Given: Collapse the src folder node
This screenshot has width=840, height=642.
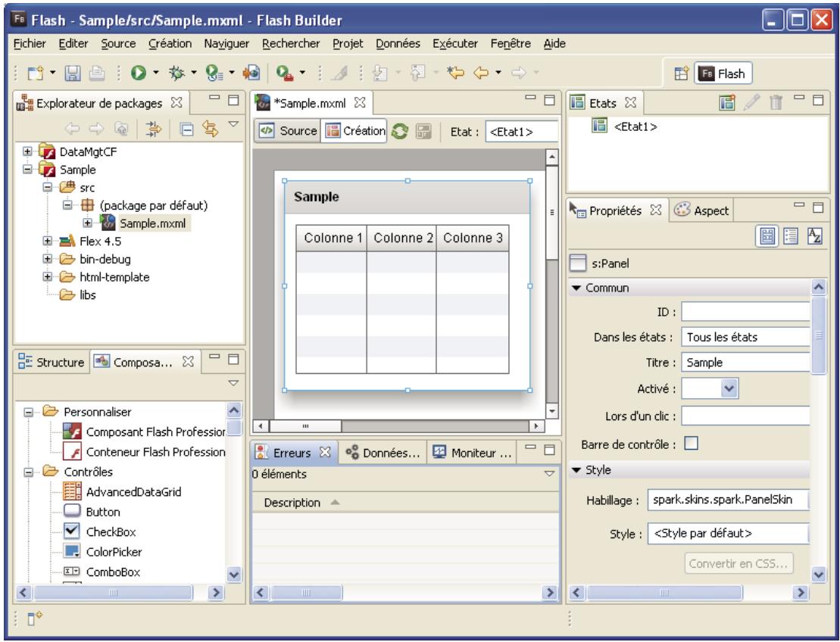Looking at the screenshot, I should click(x=48, y=188).
